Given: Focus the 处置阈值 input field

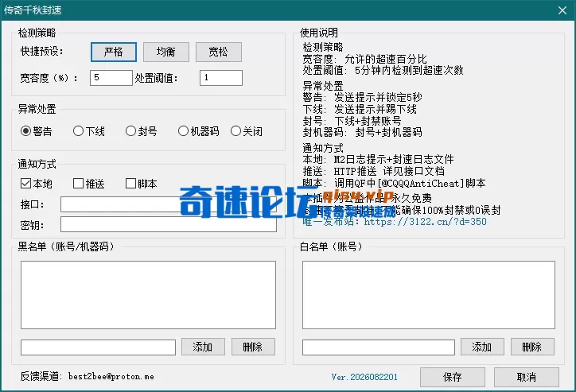Looking at the screenshot, I should point(221,78).
